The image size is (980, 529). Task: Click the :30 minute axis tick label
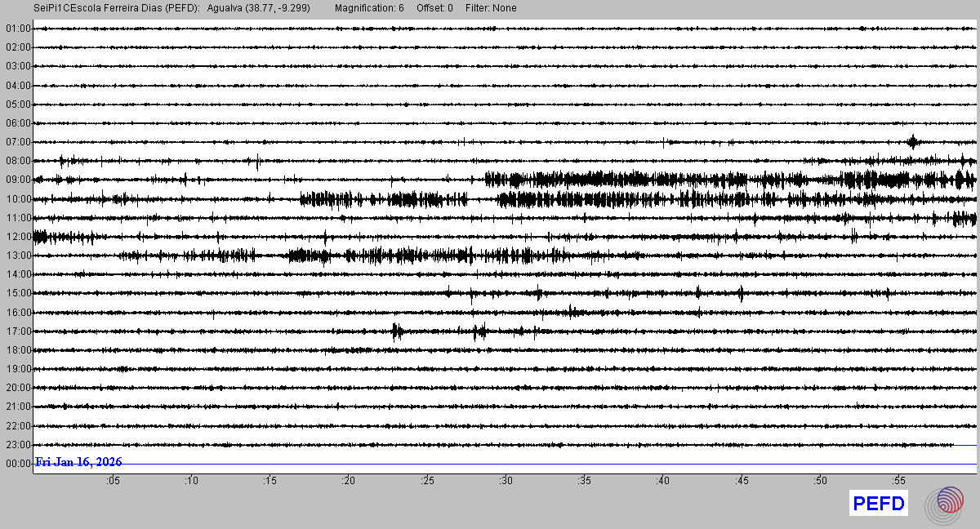(506, 481)
